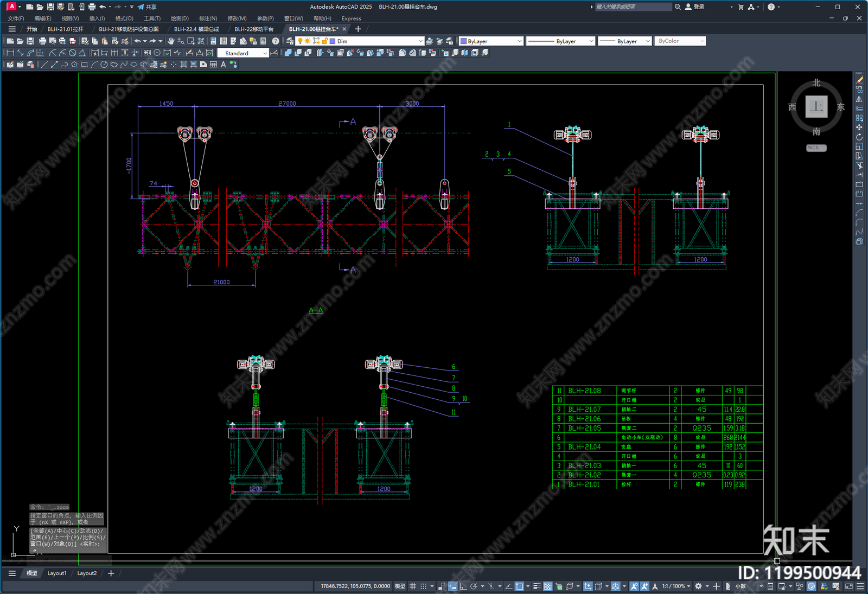Click the keyword search input field
The image size is (868, 594).
click(x=633, y=7)
